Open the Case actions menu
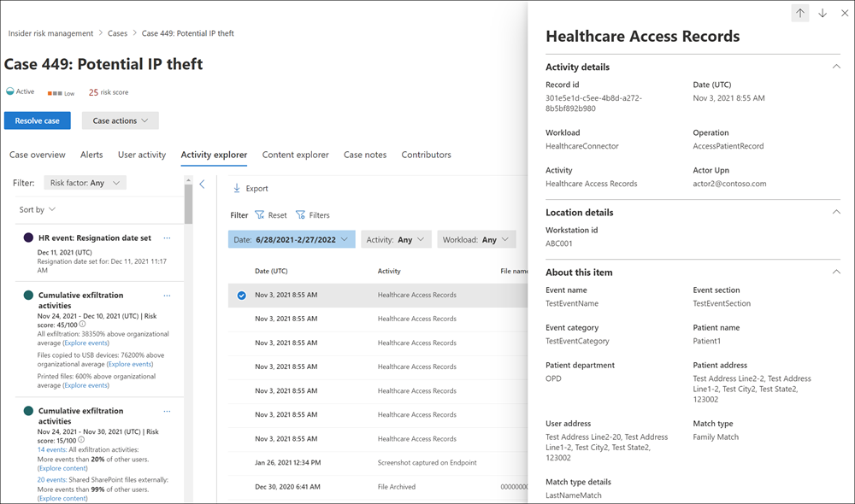This screenshot has width=855, height=504. 121,120
